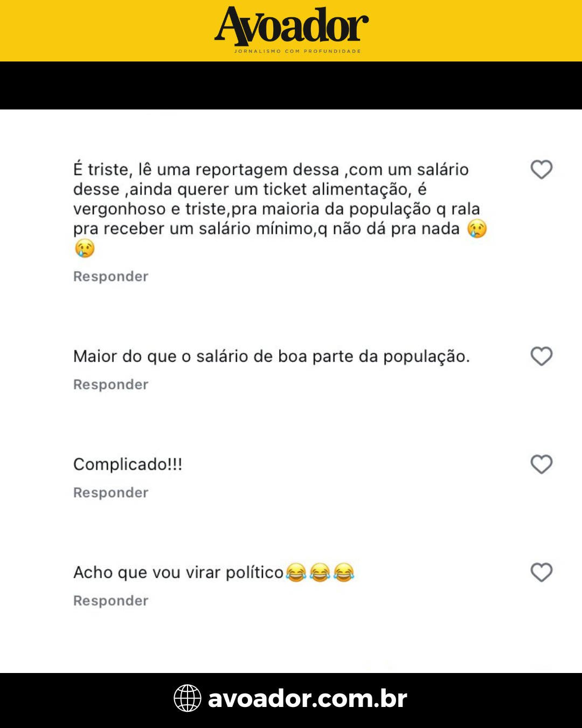The height and width of the screenshot is (728, 582).
Task: Reply to the "Acho que vou virar político" comment
Action: point(110,601)
